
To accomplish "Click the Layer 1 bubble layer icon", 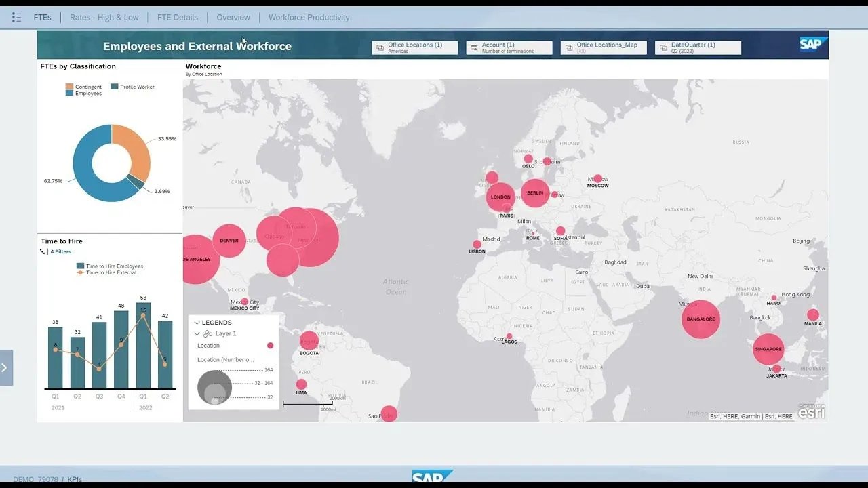I will [208, 334].
